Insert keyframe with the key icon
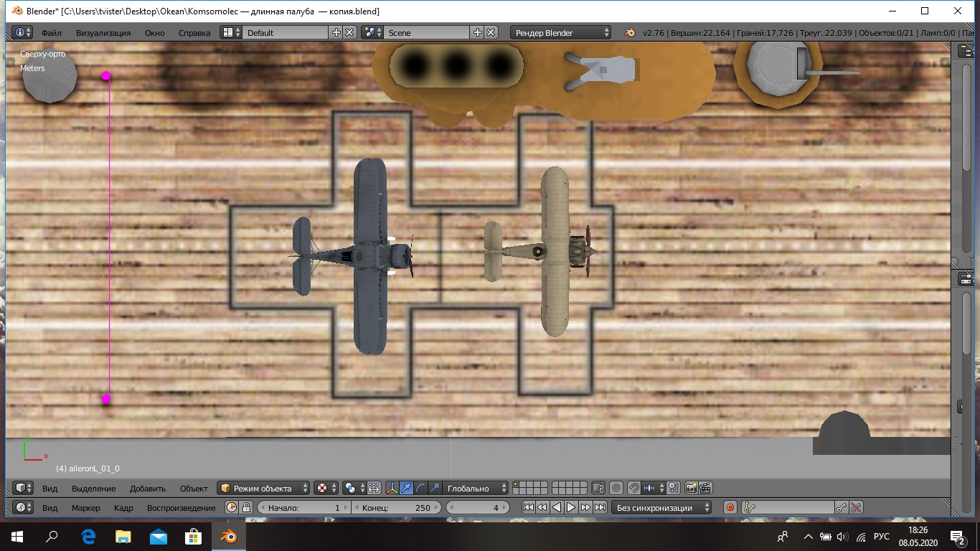 tap(842, 507)
